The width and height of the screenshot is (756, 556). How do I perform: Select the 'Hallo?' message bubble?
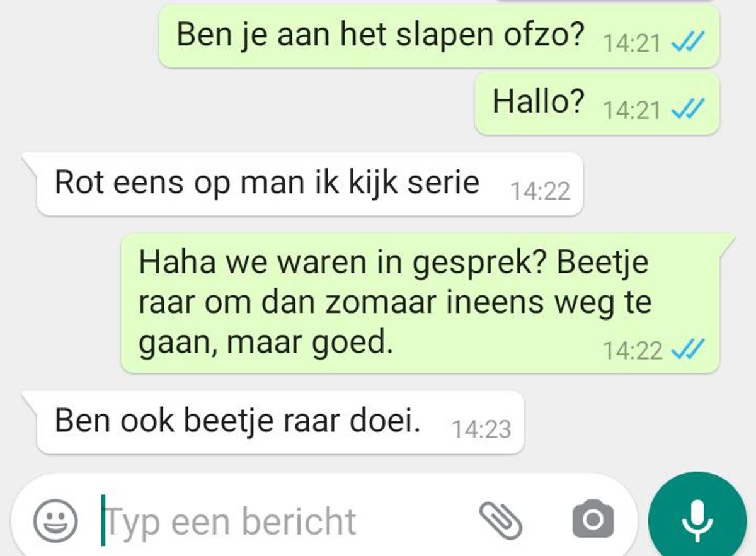tap(597, 103)
